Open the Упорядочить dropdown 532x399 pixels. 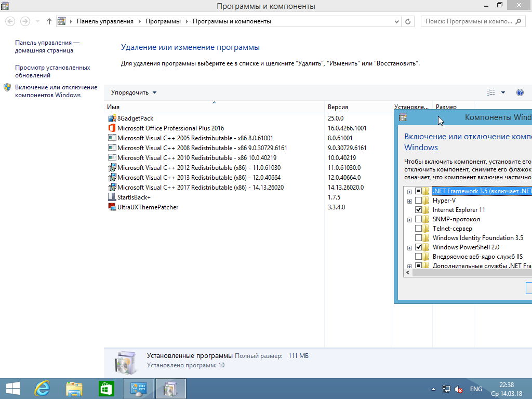coord(134,92)
